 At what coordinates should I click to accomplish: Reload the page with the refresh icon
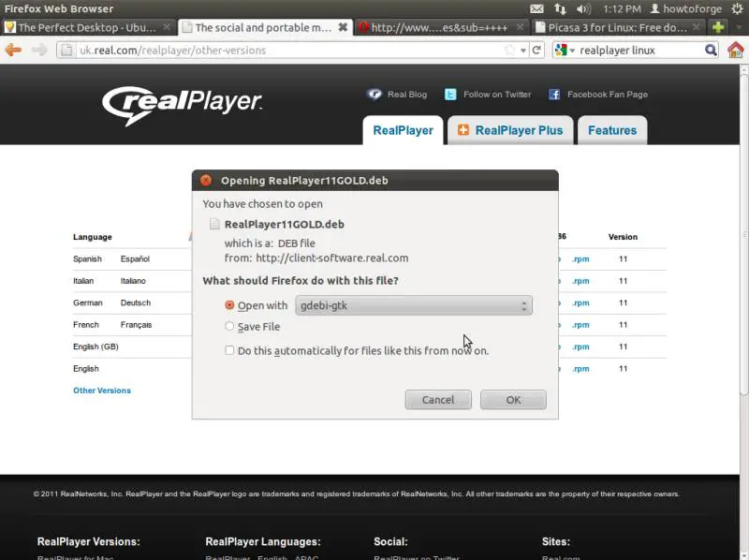click(536, 50)
